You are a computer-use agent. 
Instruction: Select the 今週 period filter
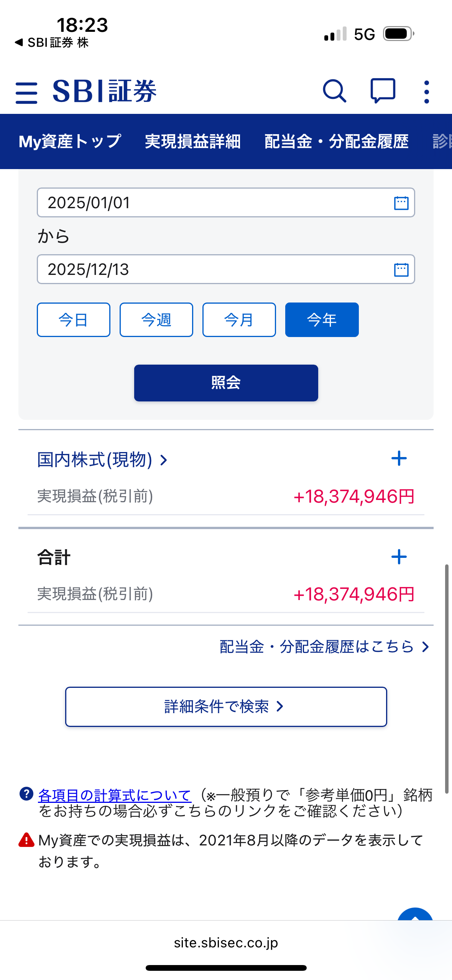coord(156,320)
